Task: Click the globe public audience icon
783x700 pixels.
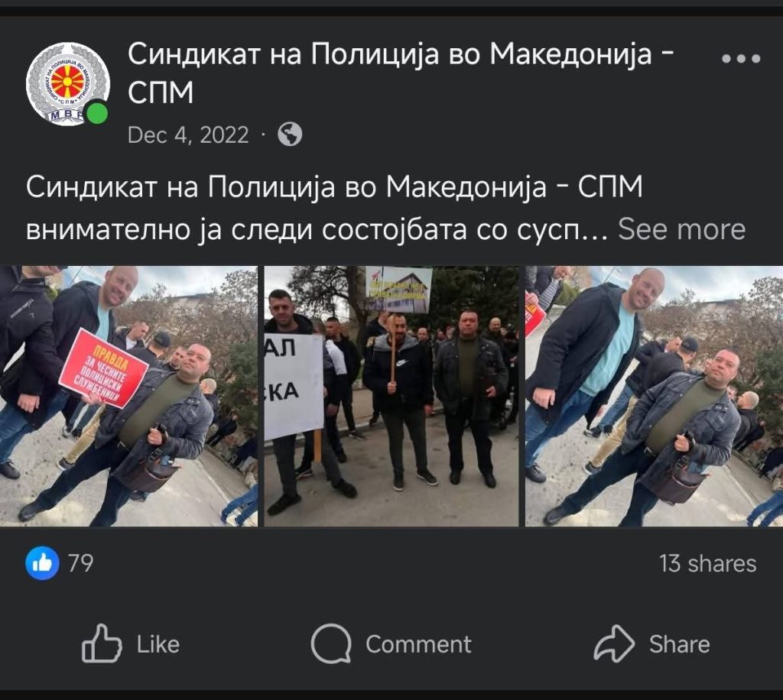Action: point(290,134)
